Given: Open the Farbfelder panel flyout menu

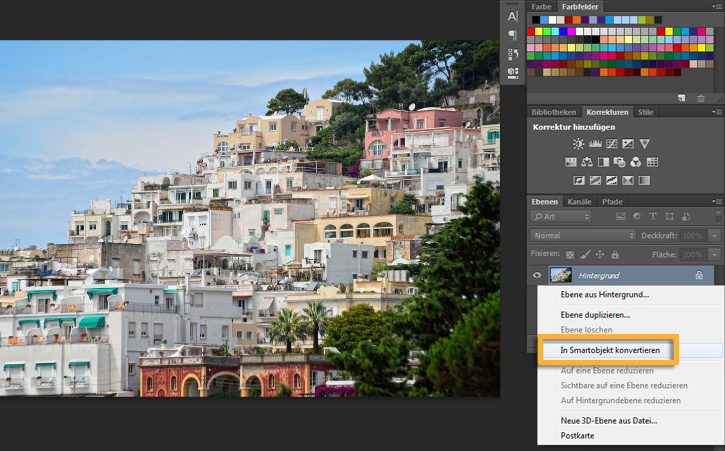Looking at the screenshot, I should [x=717, y=6].
